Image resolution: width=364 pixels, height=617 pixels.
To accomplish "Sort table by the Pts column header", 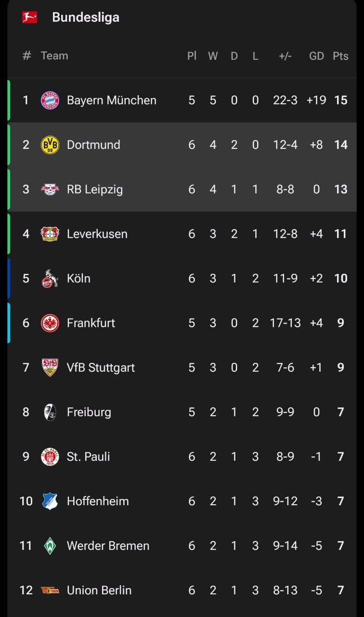I will click(340, 56).
